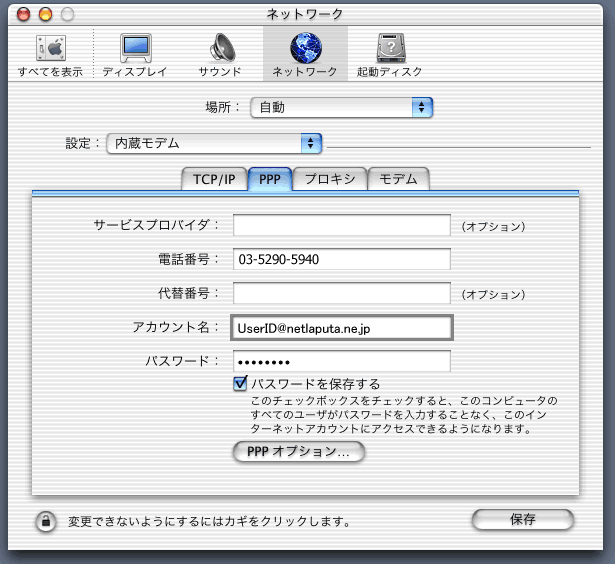Image resolution: width=615 pixels, height=564 pixels.
Task: Close the ネットワーク window with red button
Action: pyautogui.click(x=24, y=15)
